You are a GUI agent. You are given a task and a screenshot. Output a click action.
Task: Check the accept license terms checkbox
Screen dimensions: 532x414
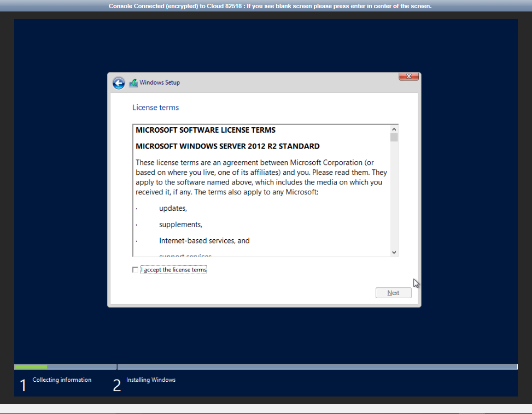coord(135,270)
